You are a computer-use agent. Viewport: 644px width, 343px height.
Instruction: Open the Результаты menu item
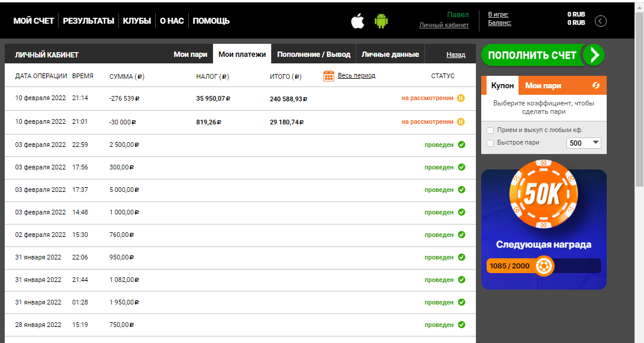click(x=88, y=21)
